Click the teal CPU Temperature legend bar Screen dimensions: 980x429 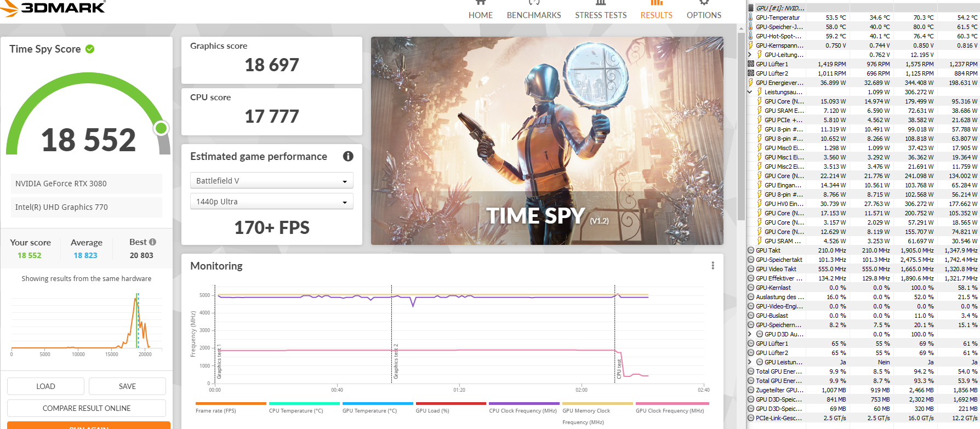pos(304,403)
